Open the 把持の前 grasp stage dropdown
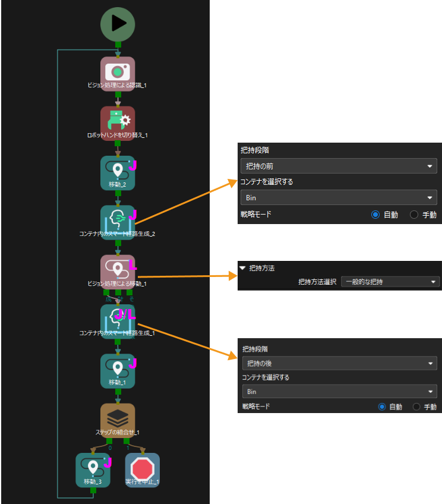Screen dimensions: 442x504 click(x=339, y=166)
